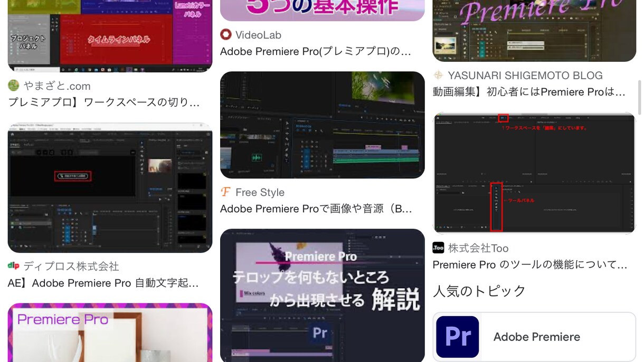Open the Adobe Premiere Proで画像や音源 title
644x362 pixels.
click(316, 209)
